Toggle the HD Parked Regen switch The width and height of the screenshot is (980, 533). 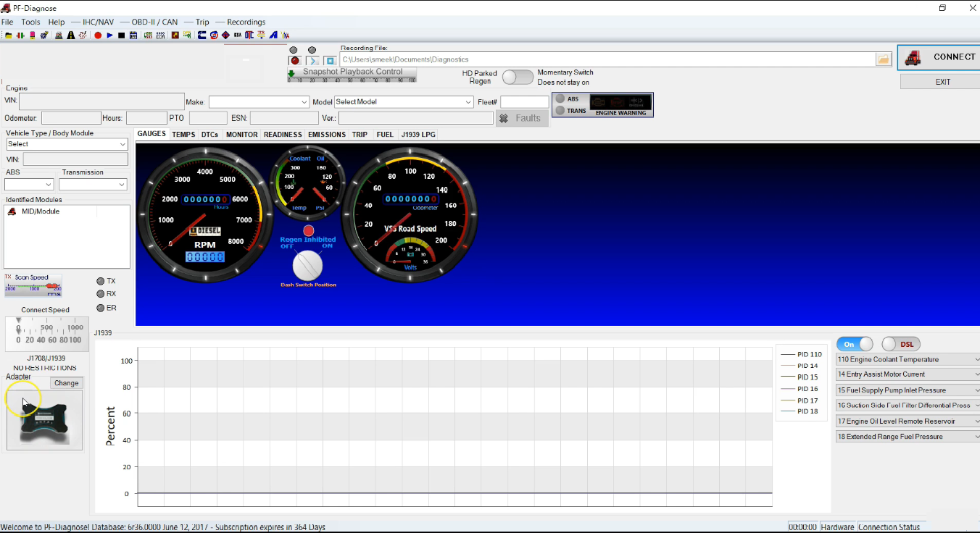pyautogui.click(x=518, y=77)
